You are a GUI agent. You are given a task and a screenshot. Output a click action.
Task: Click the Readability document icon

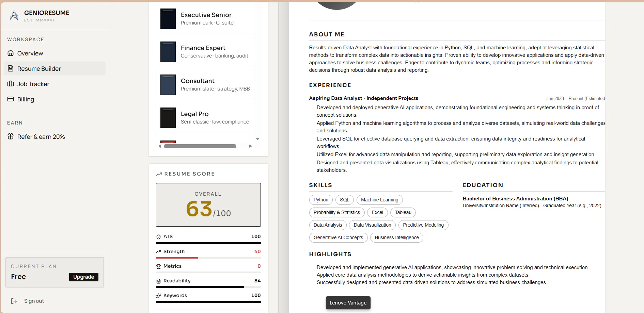pos(158,281)
